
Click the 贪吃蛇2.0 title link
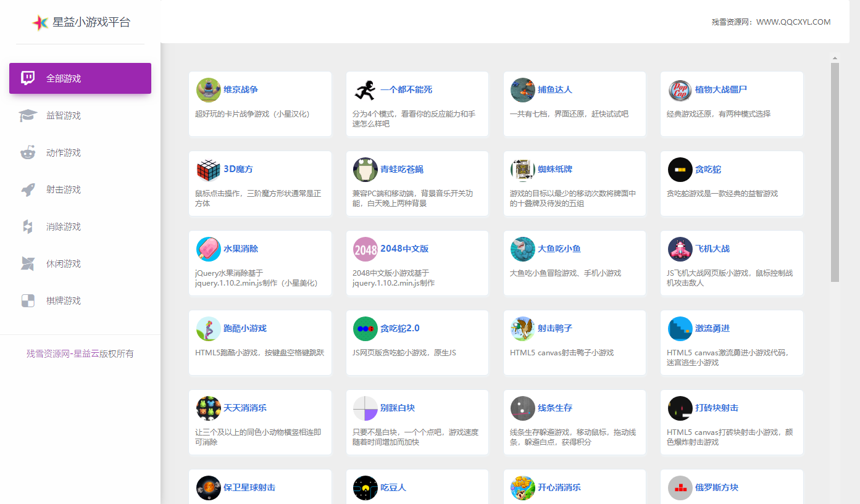[399, 329]
